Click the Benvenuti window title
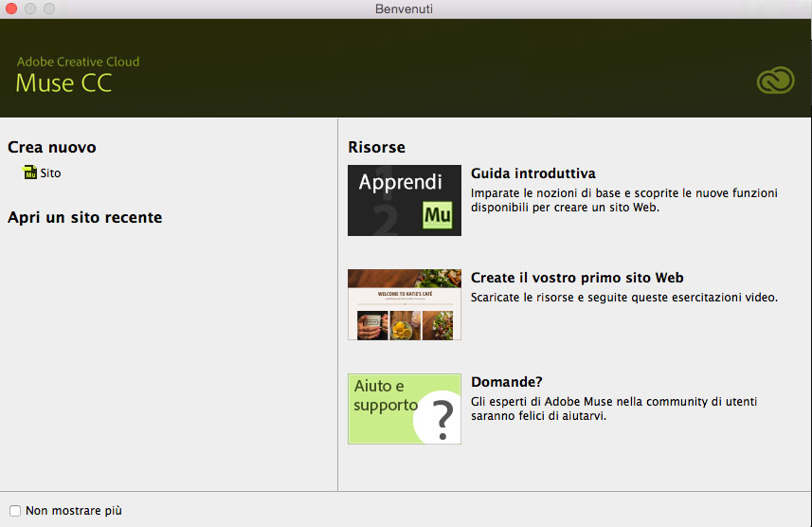 (x=404, y=9)
